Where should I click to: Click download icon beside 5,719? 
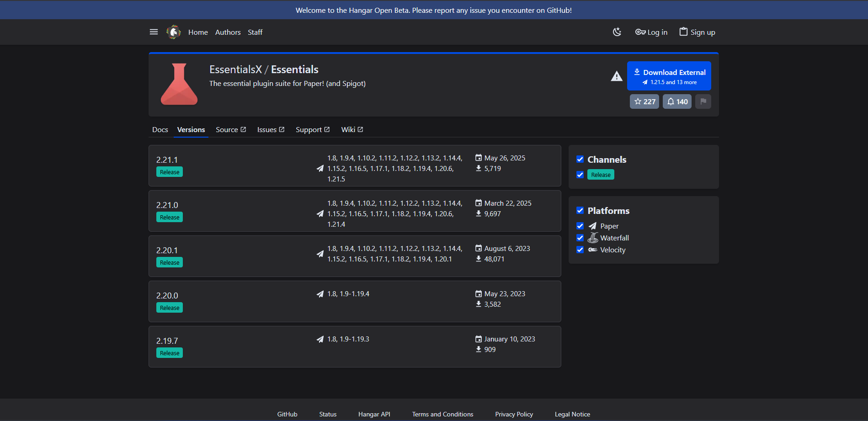coord(479,168)
